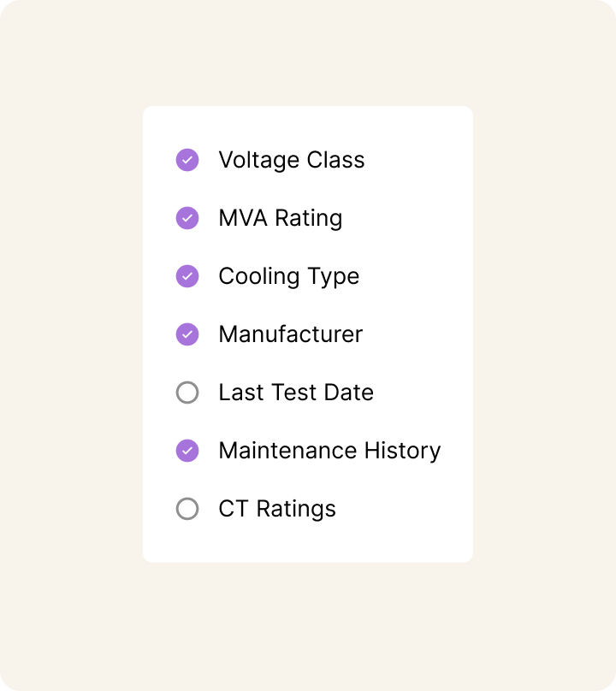
Task: Select the Voltage Class label text
Action: [292, 159]
